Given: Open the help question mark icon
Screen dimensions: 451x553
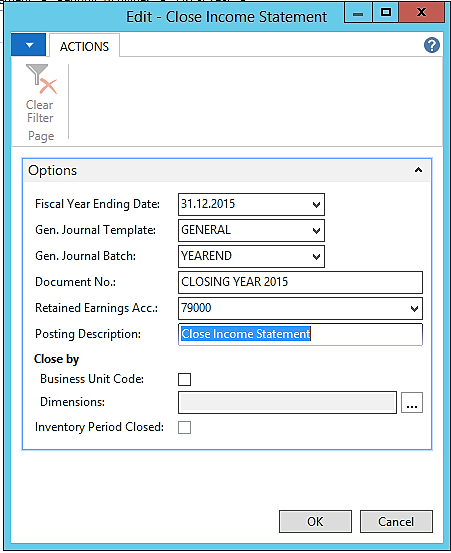Looking at the screenshot, I should (x=432, y=45).
